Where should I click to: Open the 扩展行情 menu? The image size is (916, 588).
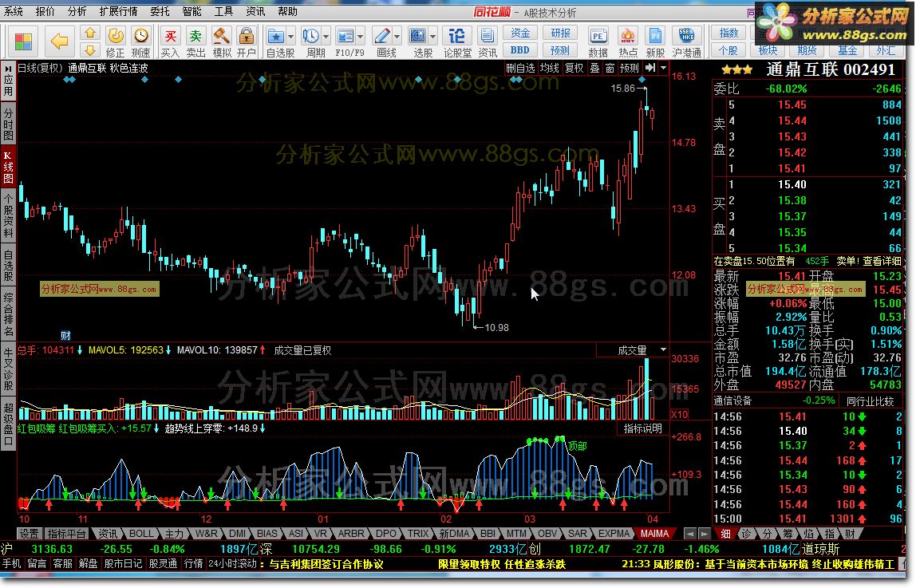[118, 11]
